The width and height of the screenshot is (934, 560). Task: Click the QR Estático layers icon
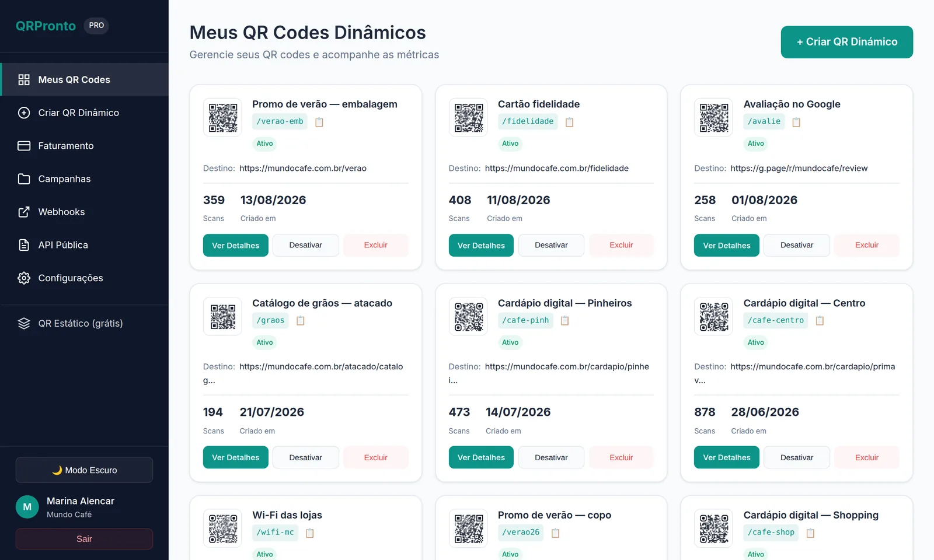pyautogui.click(x=24, y=323)
